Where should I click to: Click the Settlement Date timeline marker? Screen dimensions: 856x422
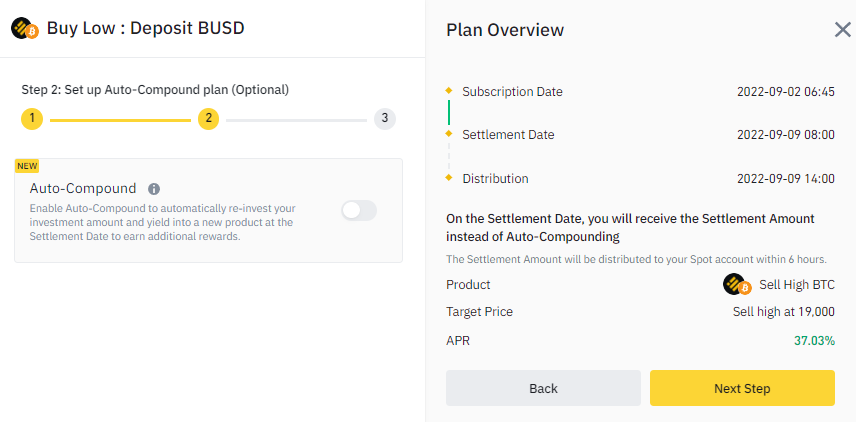pos(449,134)
